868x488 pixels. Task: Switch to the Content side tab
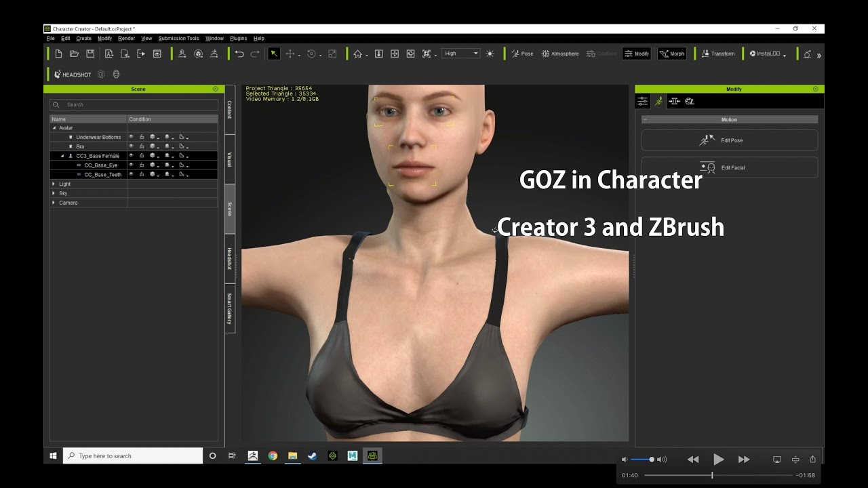coord(230,109)
